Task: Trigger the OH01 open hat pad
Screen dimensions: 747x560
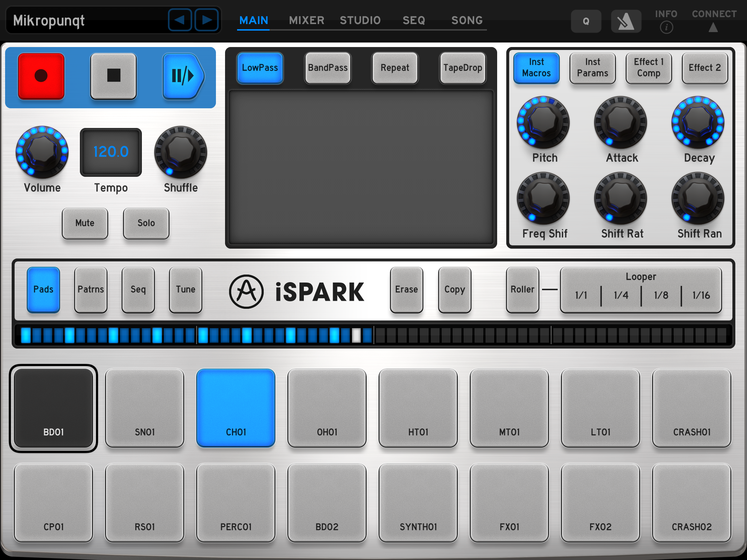Action: click(x=327, y=408)
